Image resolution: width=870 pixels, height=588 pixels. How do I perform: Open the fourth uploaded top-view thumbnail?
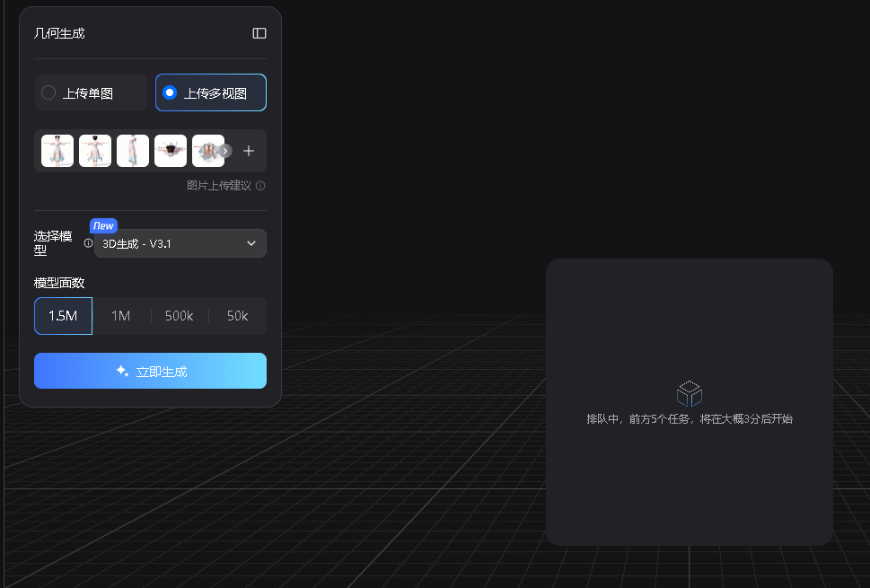[171, 151]
